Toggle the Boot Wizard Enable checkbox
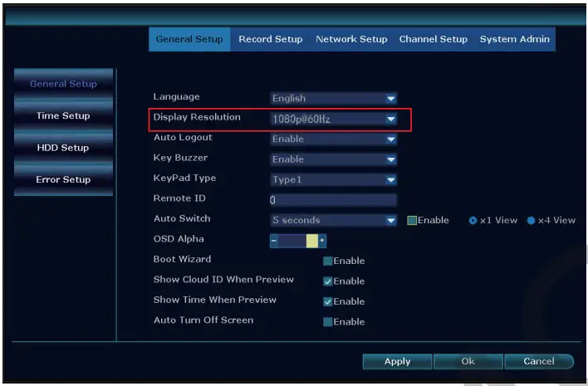 [x=328, y=261]
